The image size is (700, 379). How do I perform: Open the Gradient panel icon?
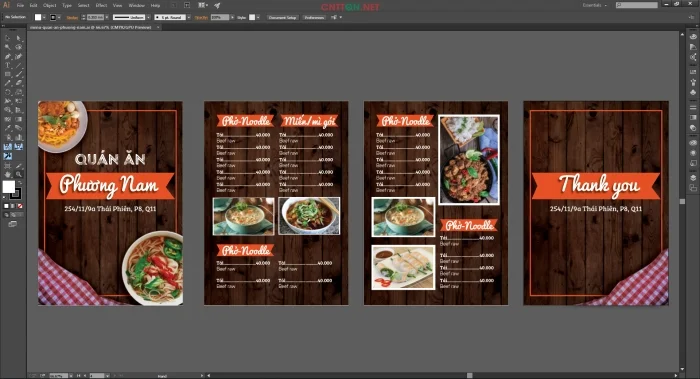[693, 118]
